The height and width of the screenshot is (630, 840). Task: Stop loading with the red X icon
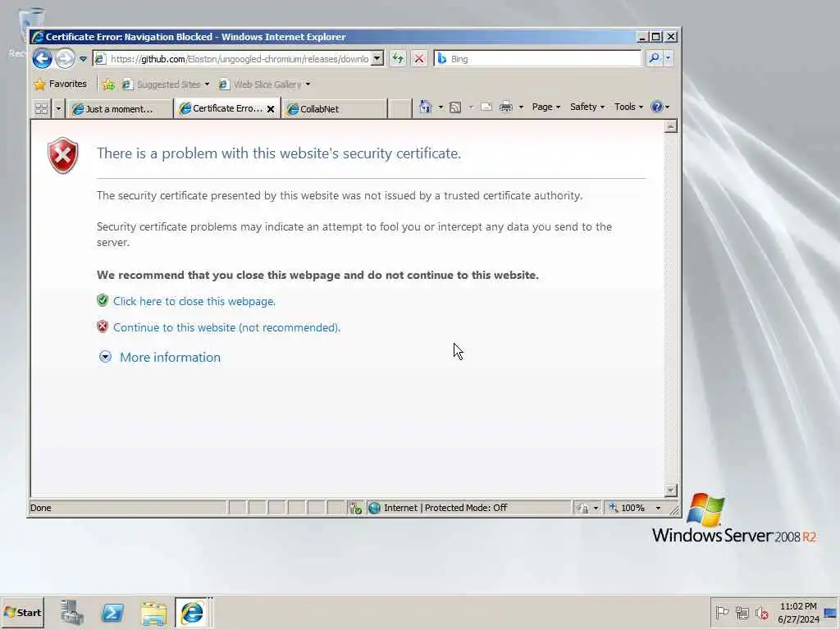419,58
